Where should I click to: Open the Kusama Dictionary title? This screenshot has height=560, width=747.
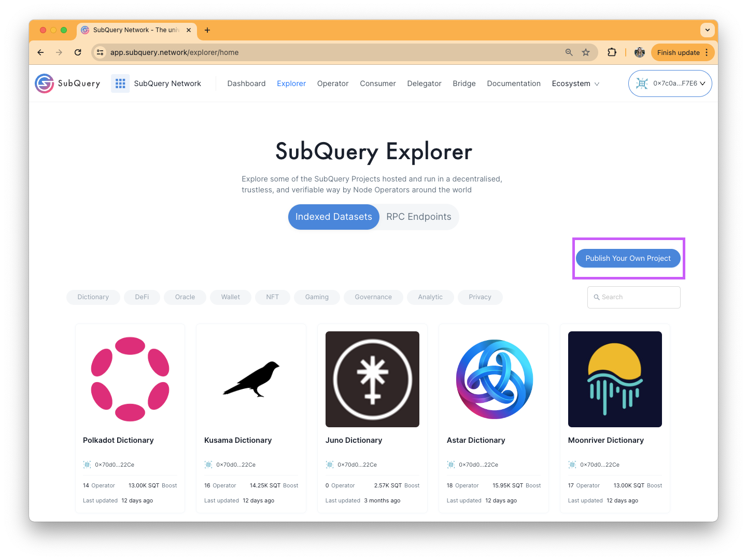[238, 440]
